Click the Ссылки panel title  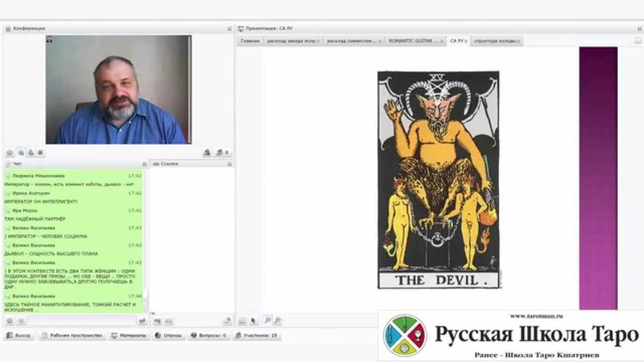pos(169,164)
